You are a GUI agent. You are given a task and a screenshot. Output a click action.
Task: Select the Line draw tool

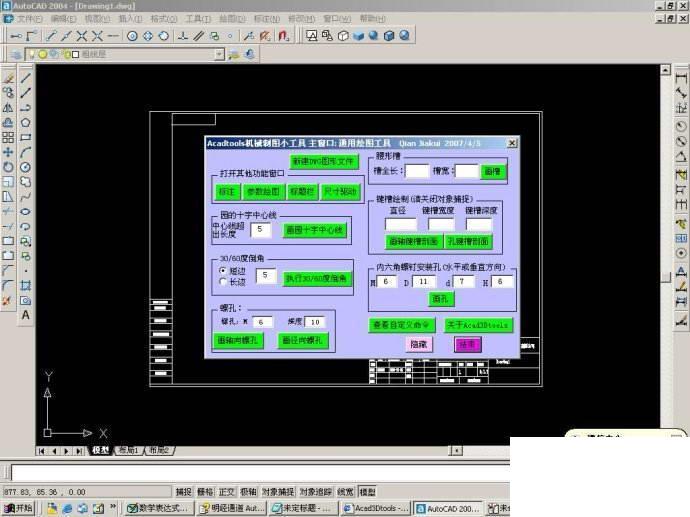click(x=26, y=78)
